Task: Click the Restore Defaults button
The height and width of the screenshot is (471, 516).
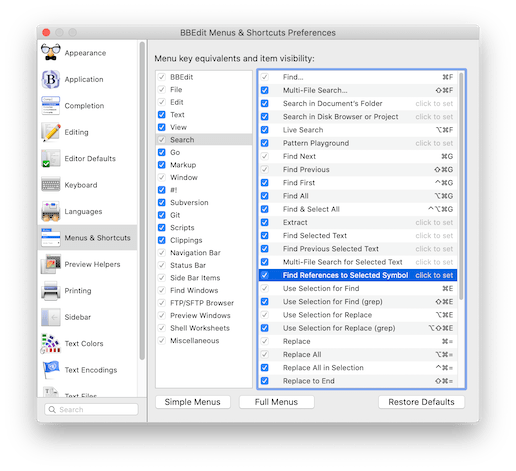Action: [421, 402]
